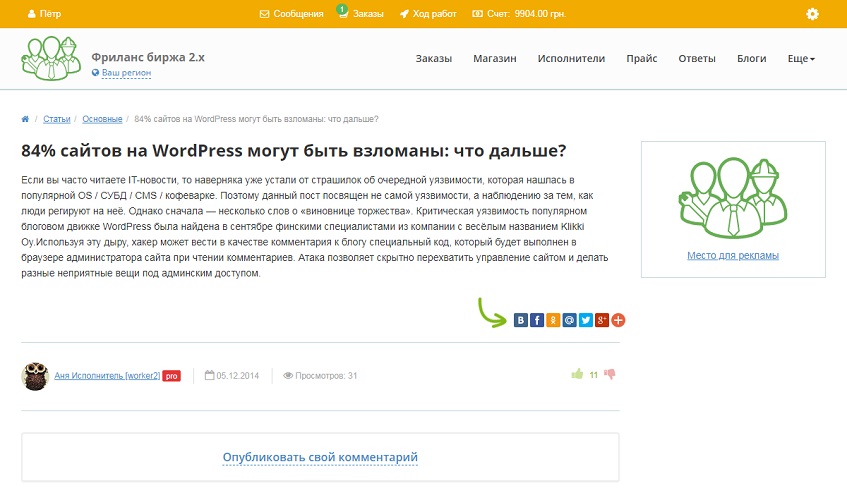Share article on Twitter
Viewport: 847px width, 500px height.
[586, 320]
